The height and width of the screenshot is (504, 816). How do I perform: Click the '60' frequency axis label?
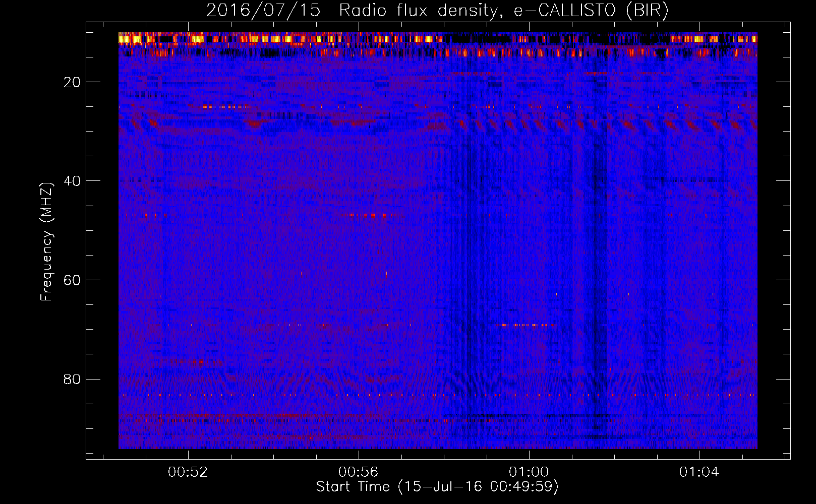point(72,280)
